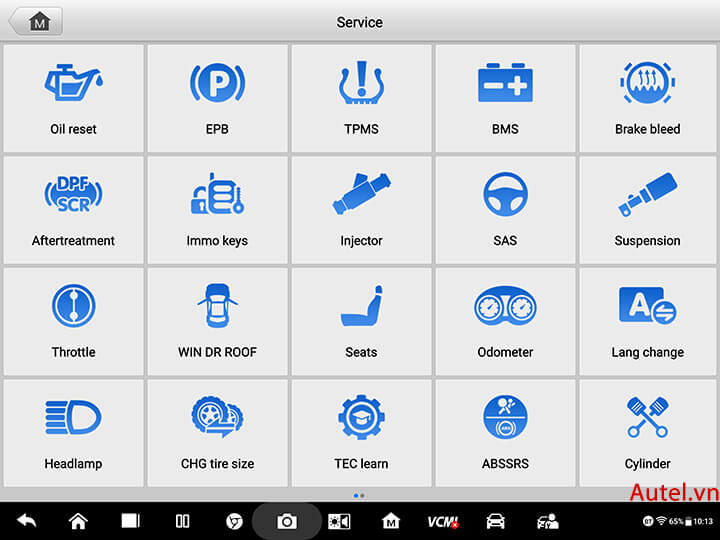Tap the 65% battery indicator
Image resolution: width=720 pixels, height=540 pixels.
(680, 521)
